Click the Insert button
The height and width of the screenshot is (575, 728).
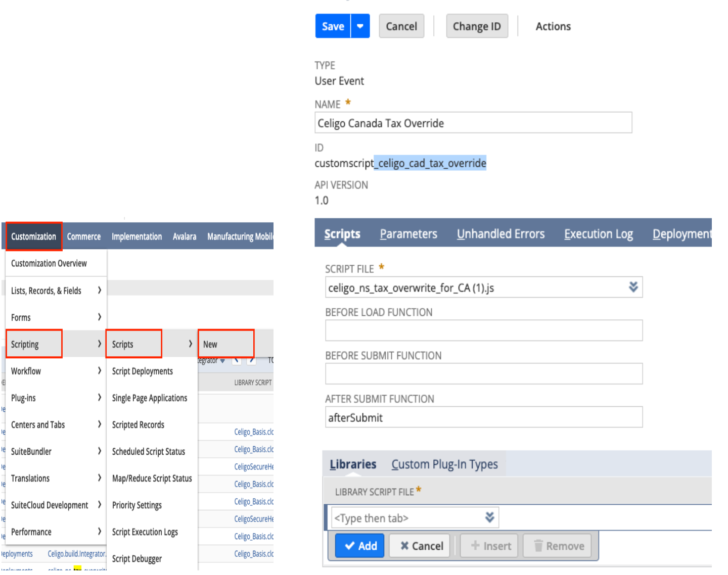pyautogui.click(x=490, y=546)
